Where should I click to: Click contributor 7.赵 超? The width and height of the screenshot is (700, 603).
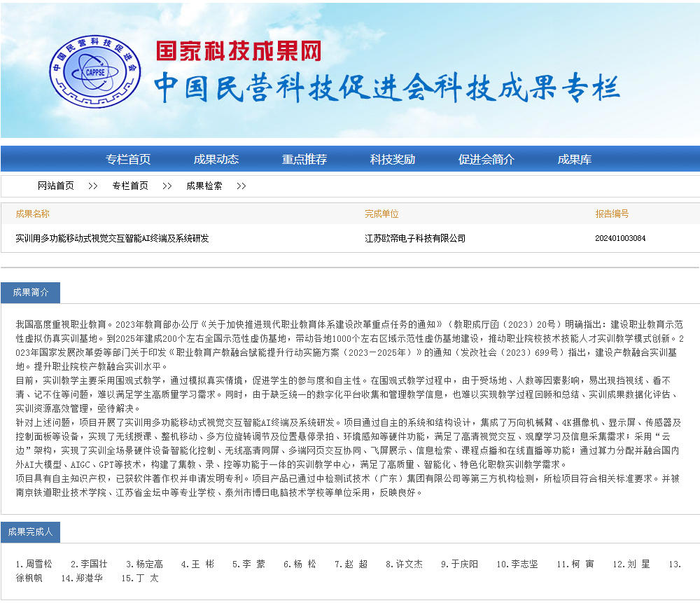point(351,564)
